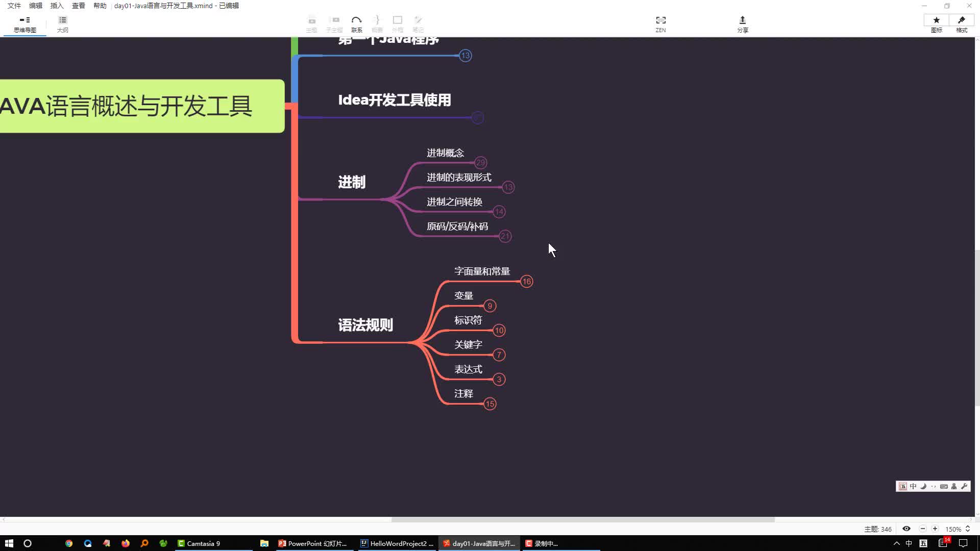Expand 表达式 collapsed badge 3
The height and width of the screenshot is (551, 980).
[x=499, y=380]
